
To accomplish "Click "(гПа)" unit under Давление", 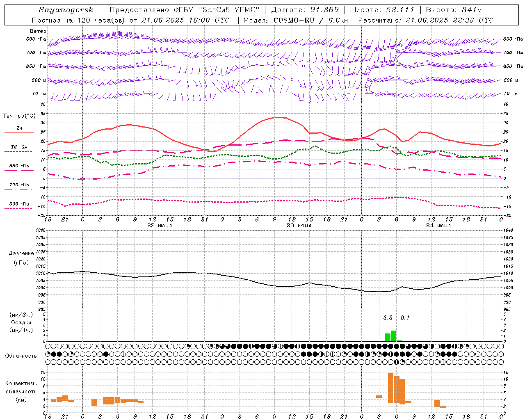I will pos(21,263).
